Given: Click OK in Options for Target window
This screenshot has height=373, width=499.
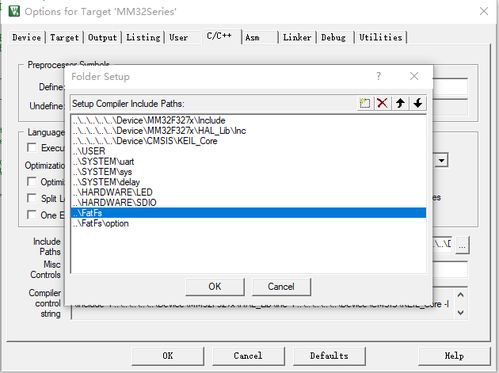Looking at the screenshot, I should 168,356.
